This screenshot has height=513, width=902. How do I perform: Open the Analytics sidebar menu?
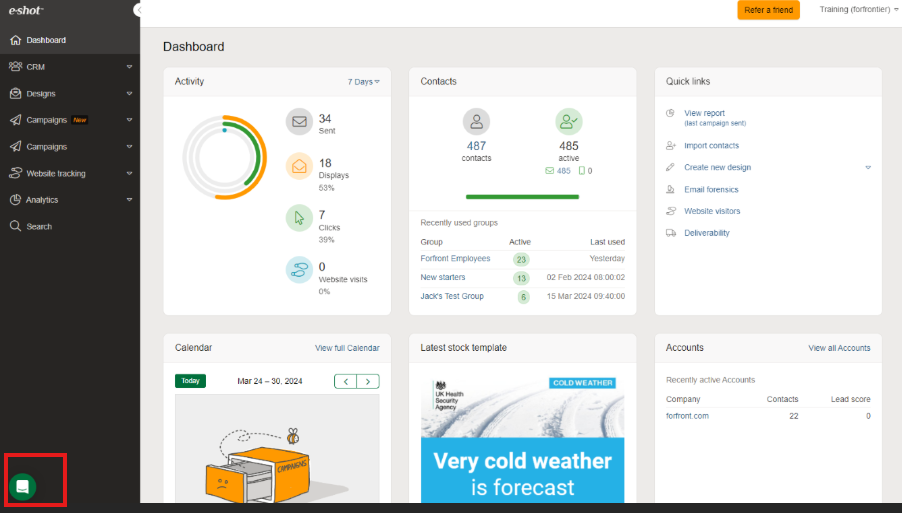42,200
